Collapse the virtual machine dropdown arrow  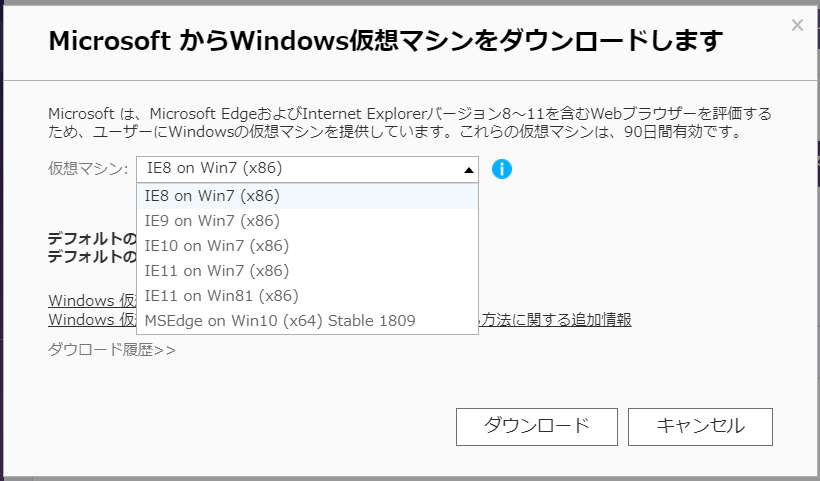pos(469,169)
